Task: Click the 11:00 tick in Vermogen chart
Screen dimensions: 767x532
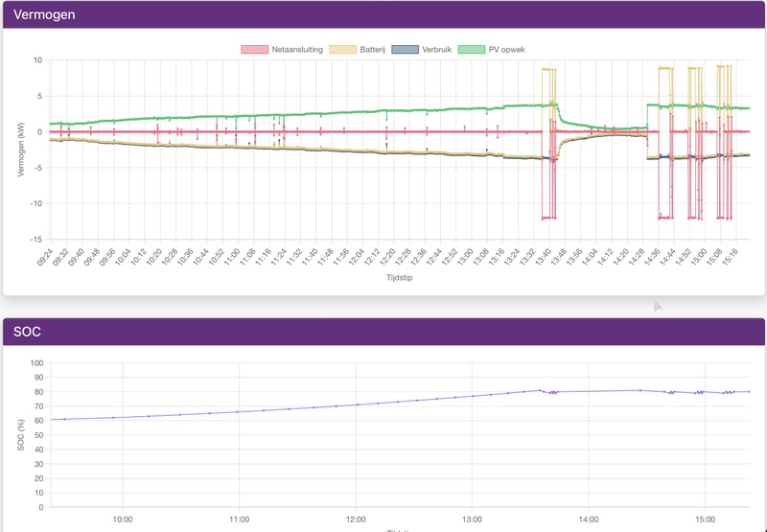Action: pyautogui.click(x=232, y=257)
